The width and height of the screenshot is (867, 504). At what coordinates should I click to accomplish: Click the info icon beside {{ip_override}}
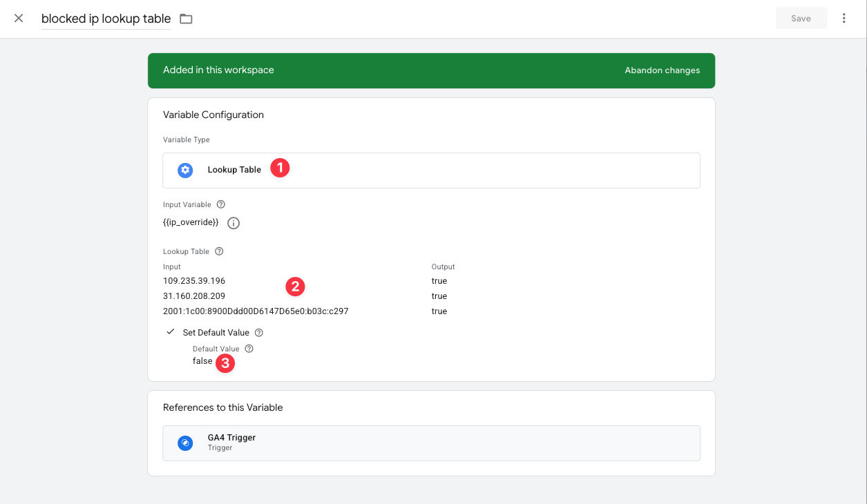coord(234,223)
